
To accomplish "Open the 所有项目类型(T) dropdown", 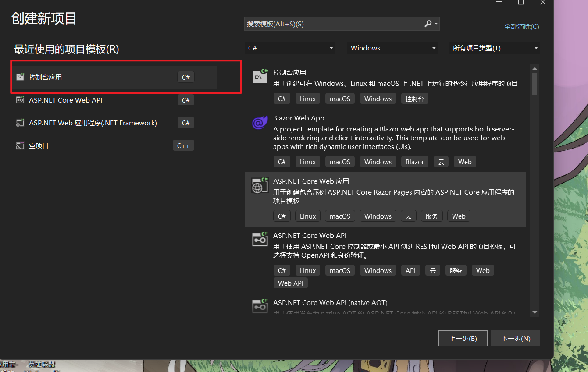I will click(x=495, y=48).
